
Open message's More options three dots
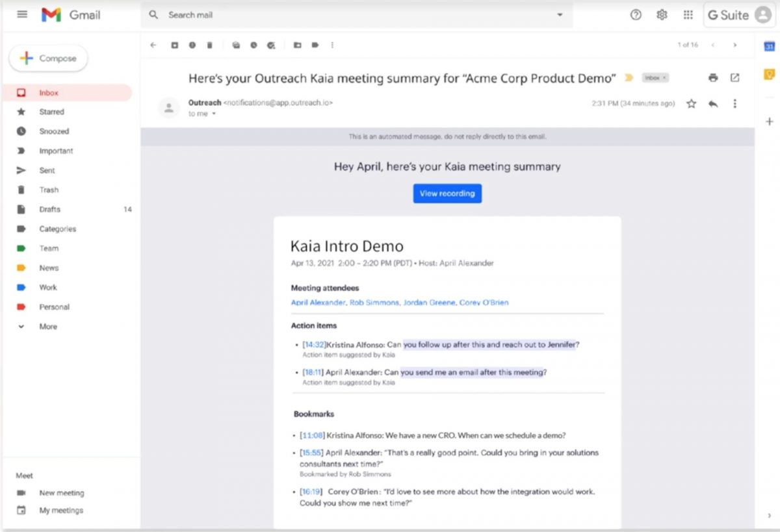[734, 103]
